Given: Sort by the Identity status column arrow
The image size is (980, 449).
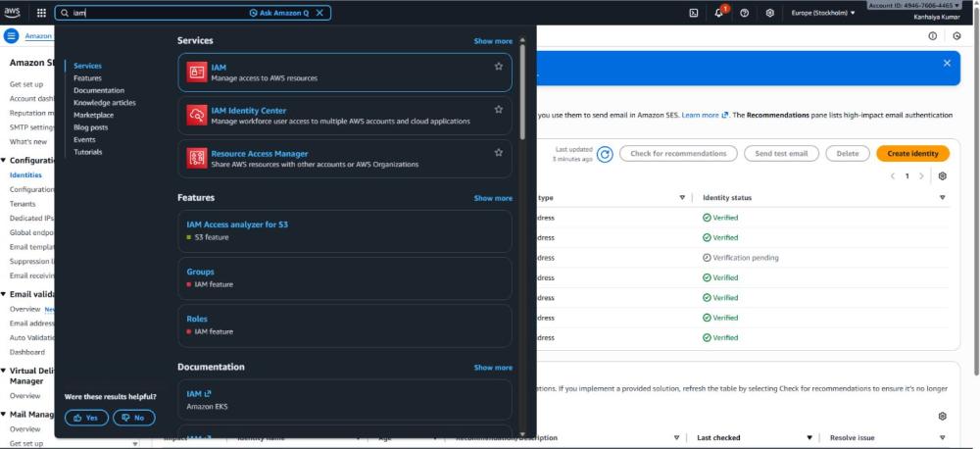Looking at the screenshot, I should click(943, 198).
